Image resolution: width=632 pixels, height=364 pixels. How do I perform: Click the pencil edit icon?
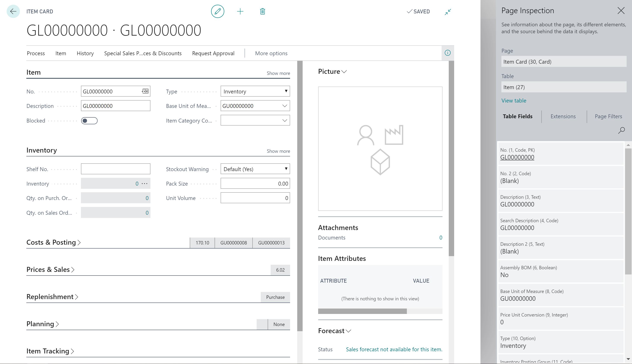[217, 11]
